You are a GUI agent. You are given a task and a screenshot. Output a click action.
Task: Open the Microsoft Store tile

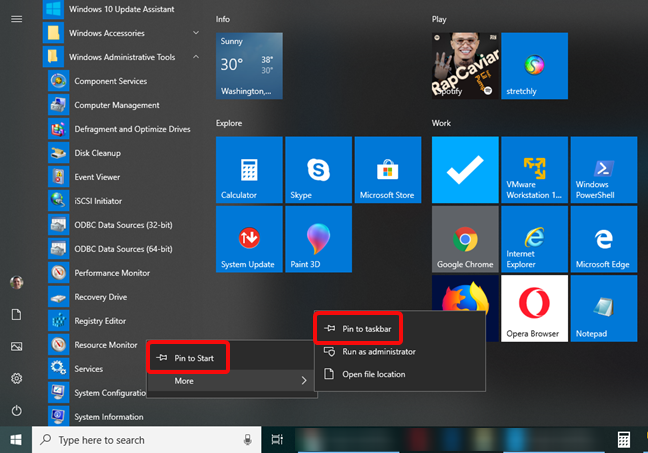386,170
